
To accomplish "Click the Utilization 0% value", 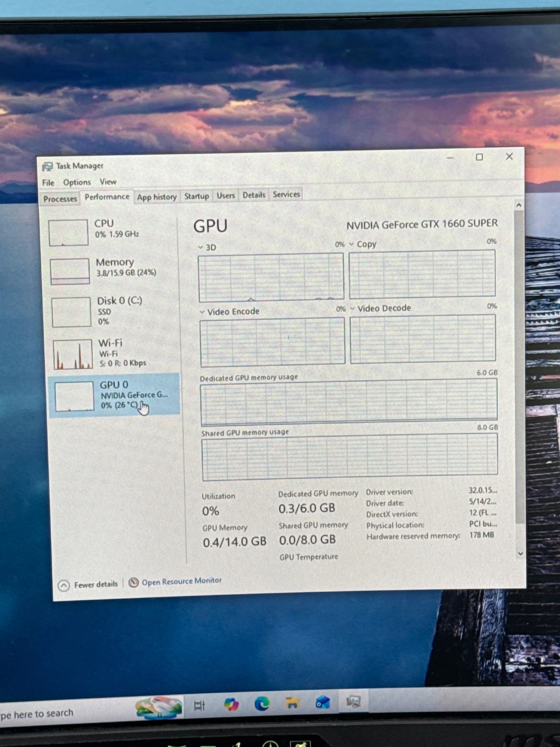I will 211,511.
